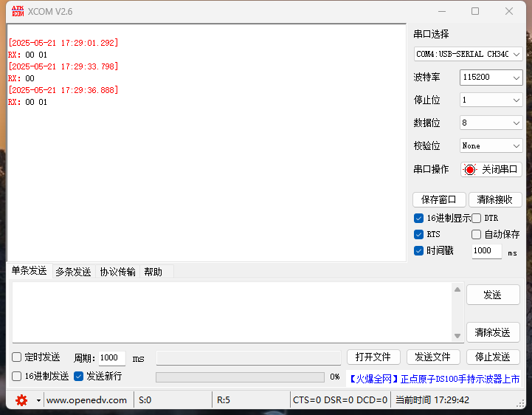
Task: Open the stop bits dropdown showing 1
Action: click(491, 100)
